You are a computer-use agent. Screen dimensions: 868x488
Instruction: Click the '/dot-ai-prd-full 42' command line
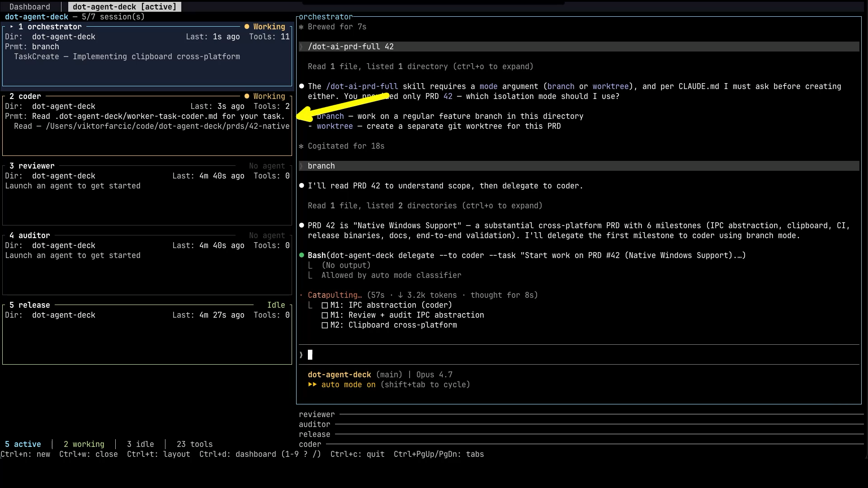pos(579,47)
